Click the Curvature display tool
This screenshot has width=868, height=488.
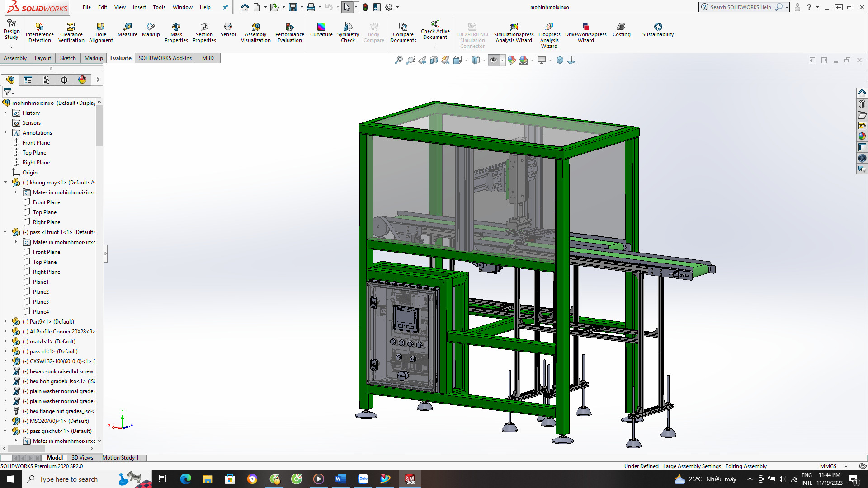(x=321, y=30)
